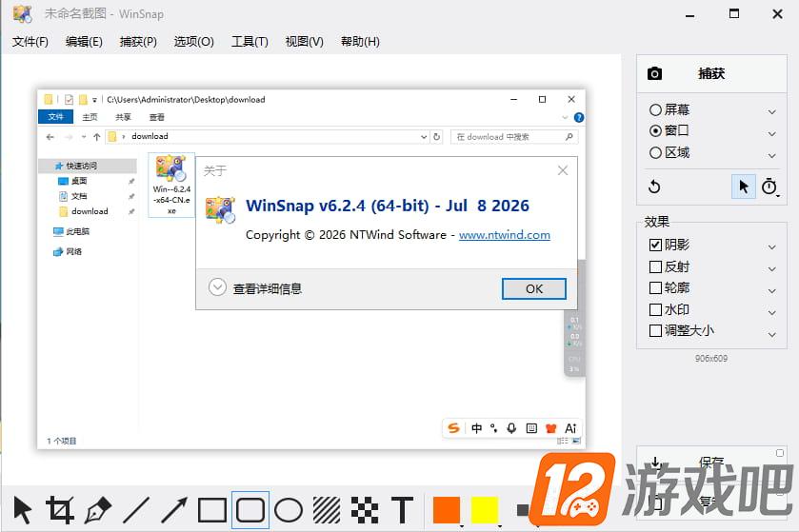The width and height of the screenshot is (799, 532).
Task: Expand 查看详细信息 in the About dialog
Action: [255, 288]
